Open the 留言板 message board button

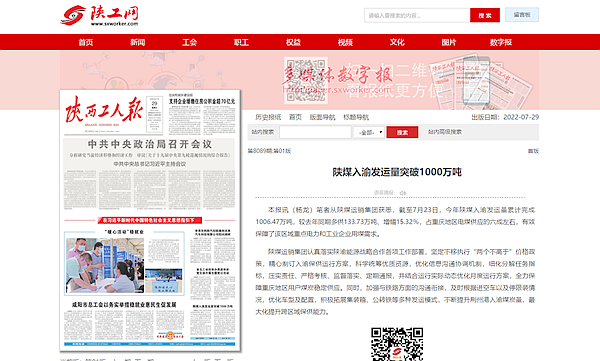click(522, 15)
